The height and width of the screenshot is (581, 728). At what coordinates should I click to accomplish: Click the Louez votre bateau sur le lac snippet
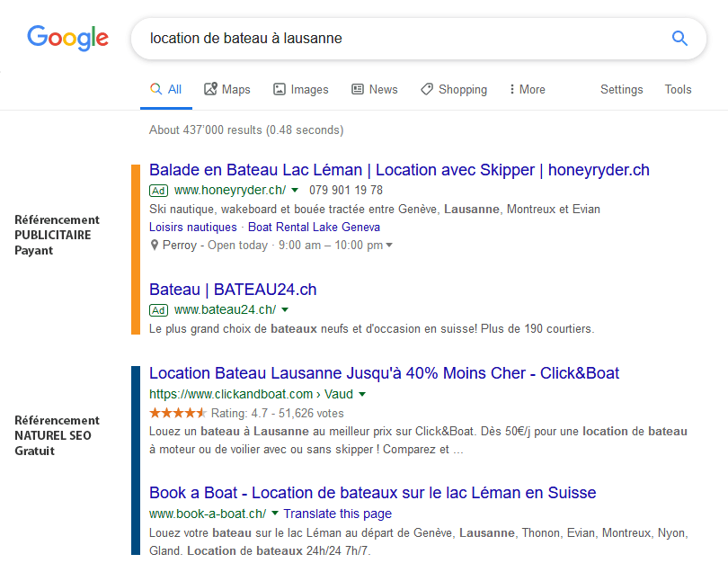click(x=418, y=541)
